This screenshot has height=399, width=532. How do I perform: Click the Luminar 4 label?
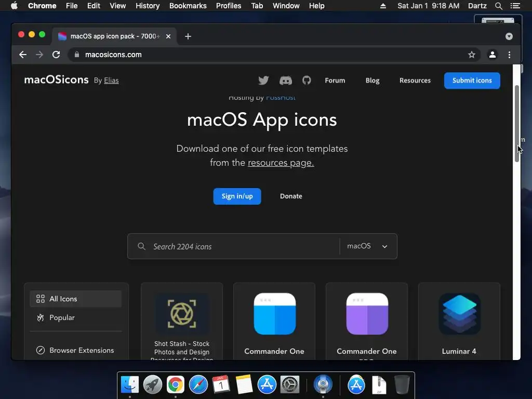pos(459,351)
